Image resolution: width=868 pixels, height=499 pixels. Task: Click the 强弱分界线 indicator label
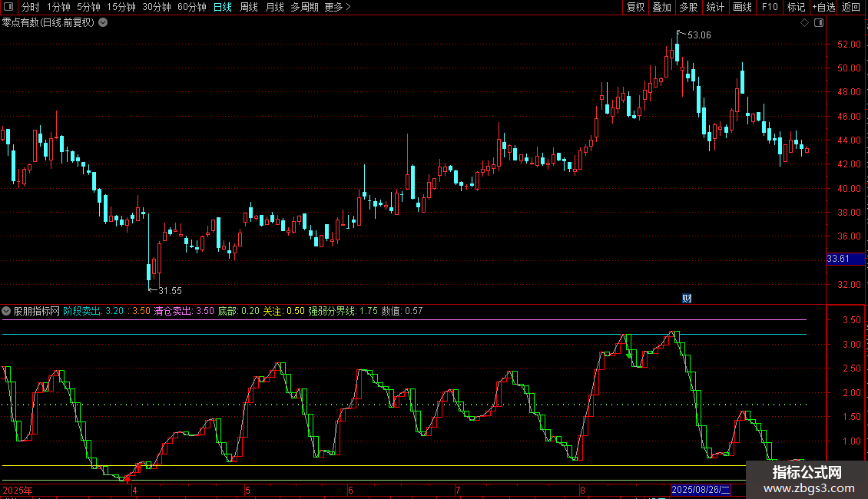[x=332, y=311]
